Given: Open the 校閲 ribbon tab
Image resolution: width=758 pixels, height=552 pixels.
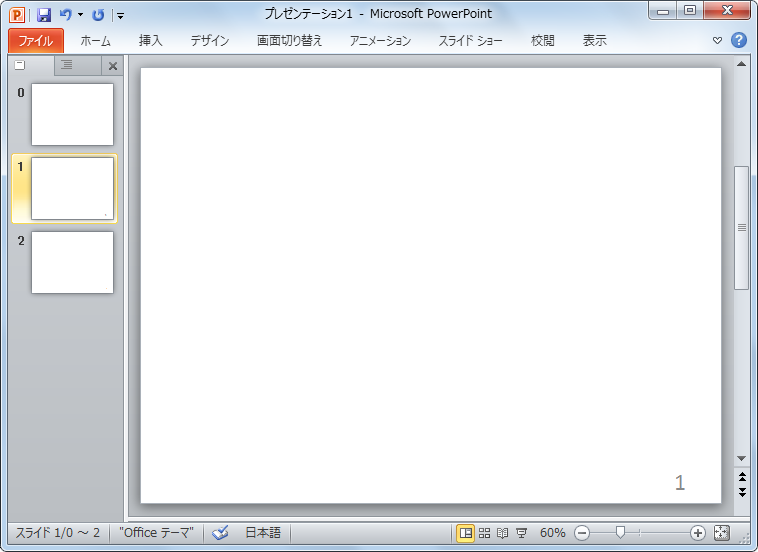Looking at the screenshot, I should tap(542, 41).
